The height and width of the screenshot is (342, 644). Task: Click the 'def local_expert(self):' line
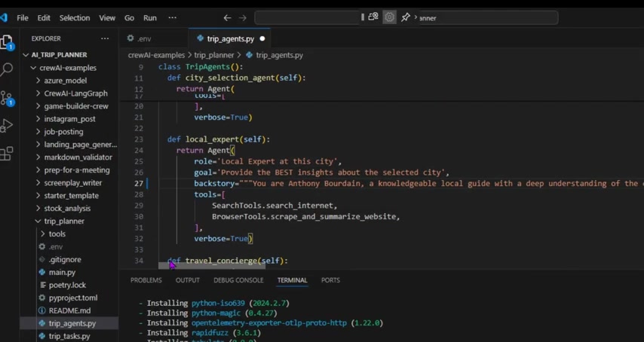[x=219, y=139]
